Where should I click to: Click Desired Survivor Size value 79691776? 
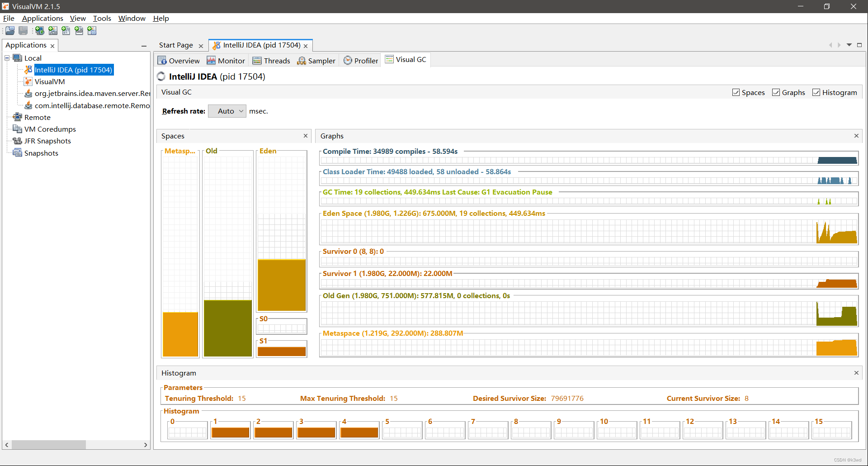click(x=567, y=399)
